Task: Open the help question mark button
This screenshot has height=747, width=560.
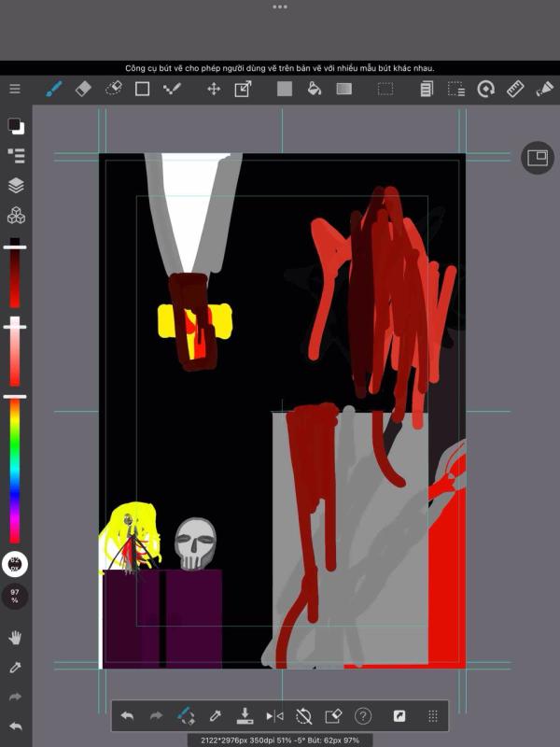Action: pyautogui.click(x=363, y=716)
